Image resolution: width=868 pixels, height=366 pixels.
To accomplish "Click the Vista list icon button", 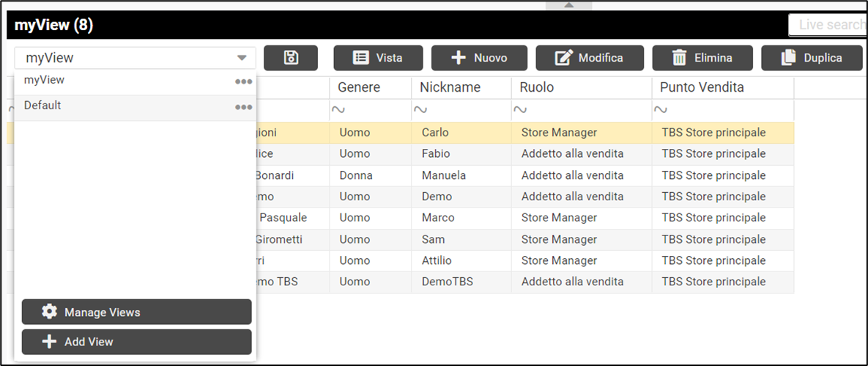I will (378, 58).
